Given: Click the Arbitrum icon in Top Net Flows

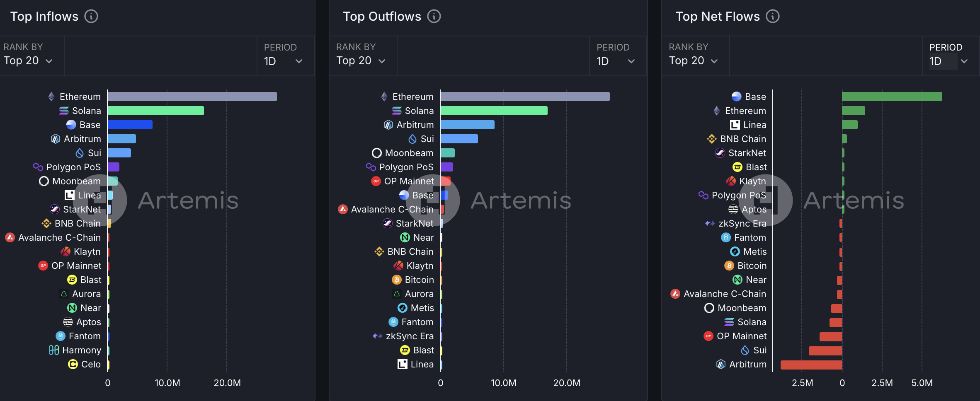Looking at the screenshot, I should pos(721,365).
